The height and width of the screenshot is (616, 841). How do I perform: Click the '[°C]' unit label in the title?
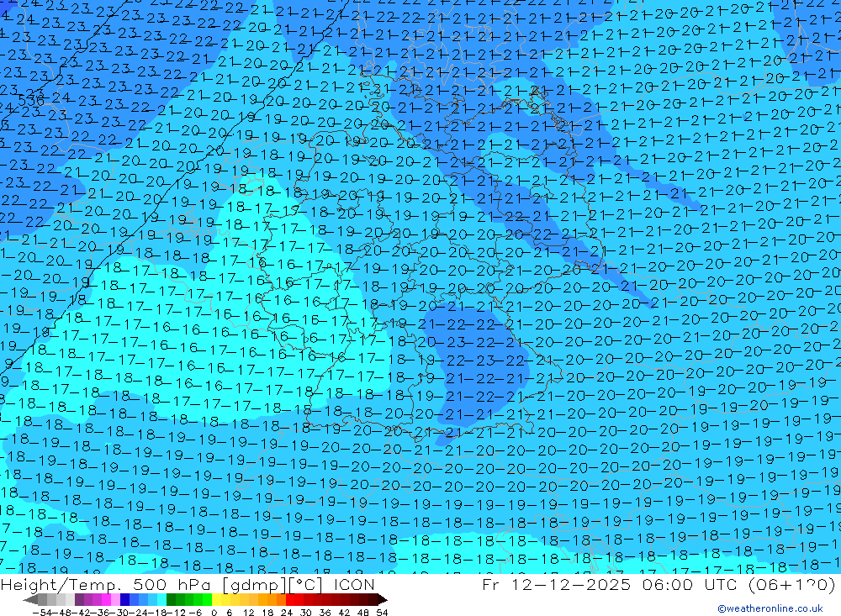(x=307, y=585)
